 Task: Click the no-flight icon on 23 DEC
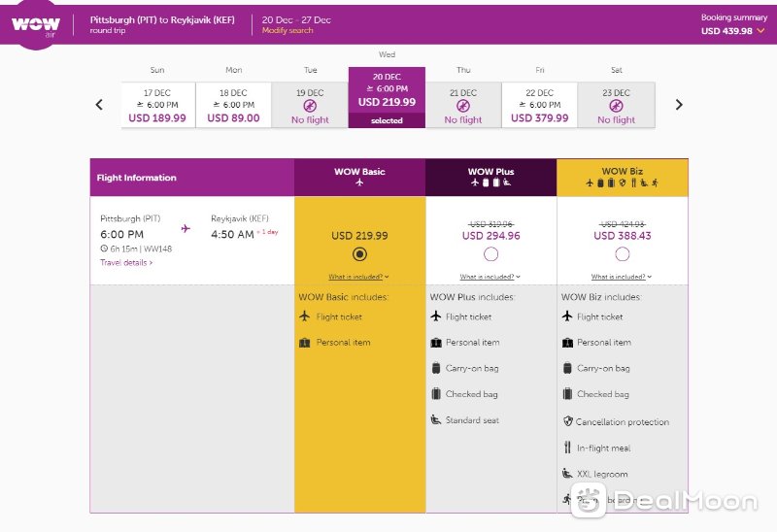pyautogui.click(x=616, y=106)
